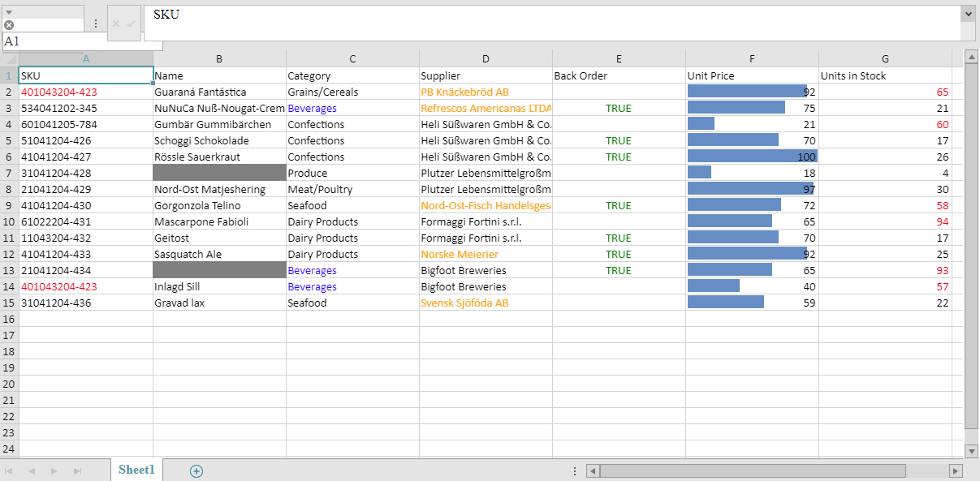The image size is (980, 481).
Task: Click the three-dot handle next to name box
Action: (95, 24)
